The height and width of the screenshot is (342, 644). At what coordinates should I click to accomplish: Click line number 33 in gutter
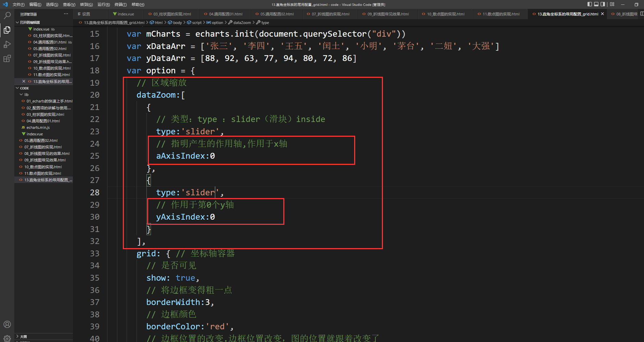tap(95, 254)
